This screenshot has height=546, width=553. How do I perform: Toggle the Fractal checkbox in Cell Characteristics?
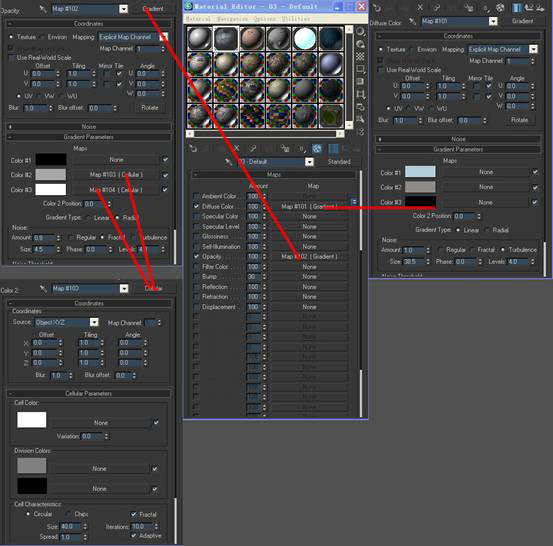point(134,514)
